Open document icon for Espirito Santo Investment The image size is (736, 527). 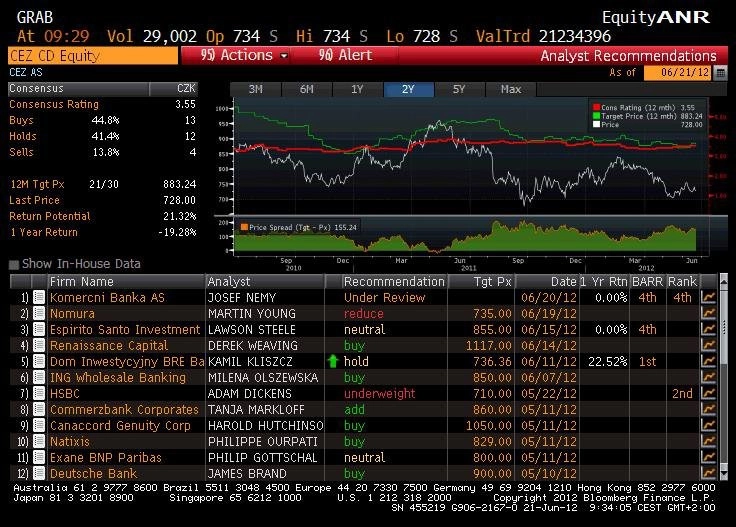pyautogui.click(x=39, y=329)
